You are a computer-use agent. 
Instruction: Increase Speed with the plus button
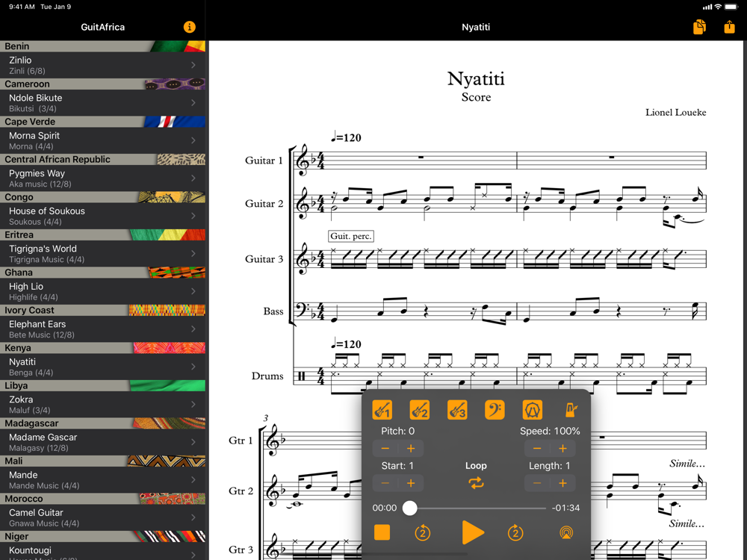click(562, 448)
